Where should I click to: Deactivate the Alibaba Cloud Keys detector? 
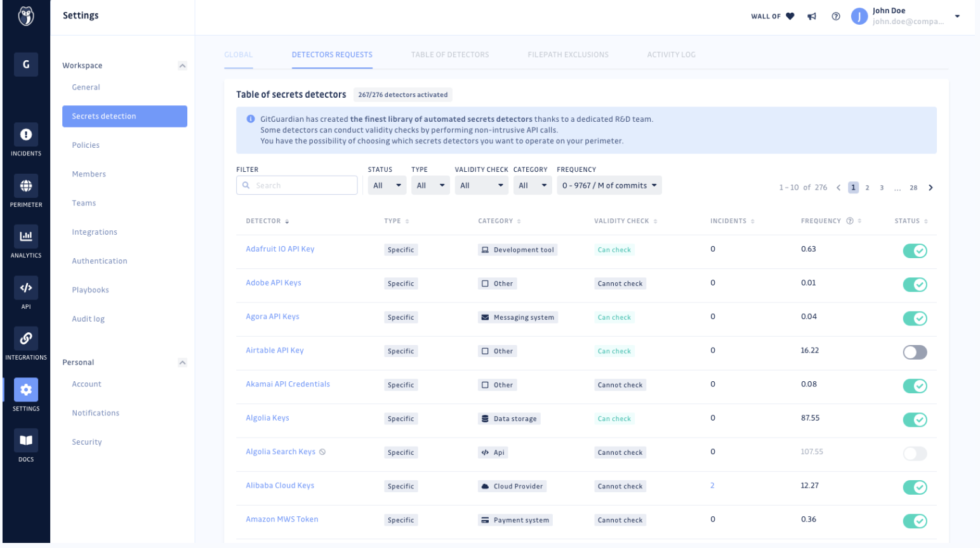pos(915,487)
